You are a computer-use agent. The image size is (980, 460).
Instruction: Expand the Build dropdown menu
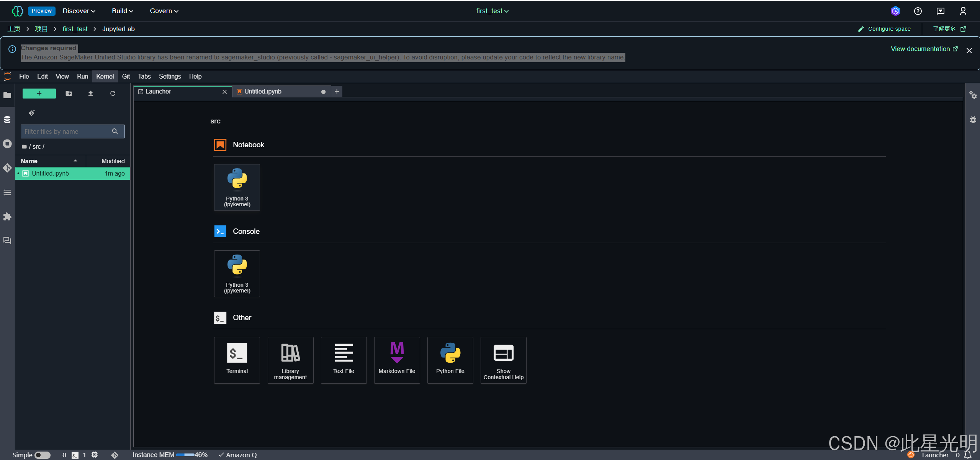(x=122, y=11)
